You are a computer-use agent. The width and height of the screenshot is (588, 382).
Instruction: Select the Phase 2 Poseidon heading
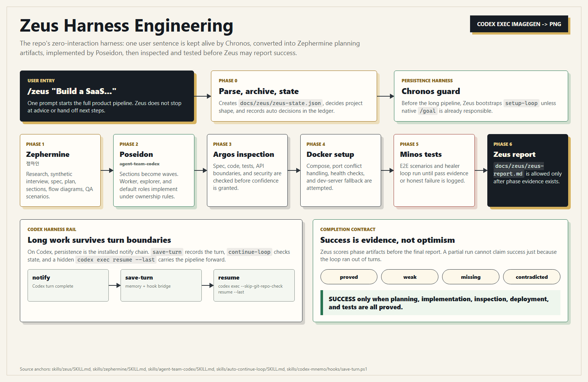click(136, 154)
